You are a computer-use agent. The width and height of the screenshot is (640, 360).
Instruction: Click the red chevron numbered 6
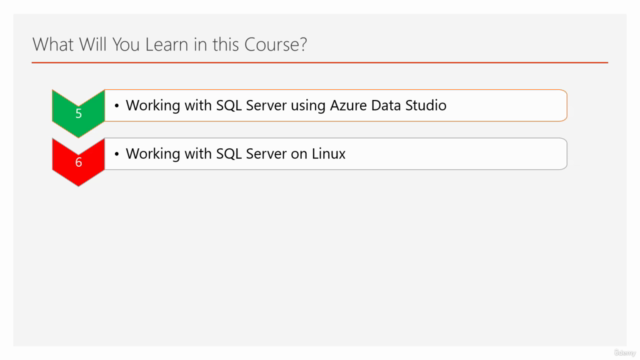(78, 162)
